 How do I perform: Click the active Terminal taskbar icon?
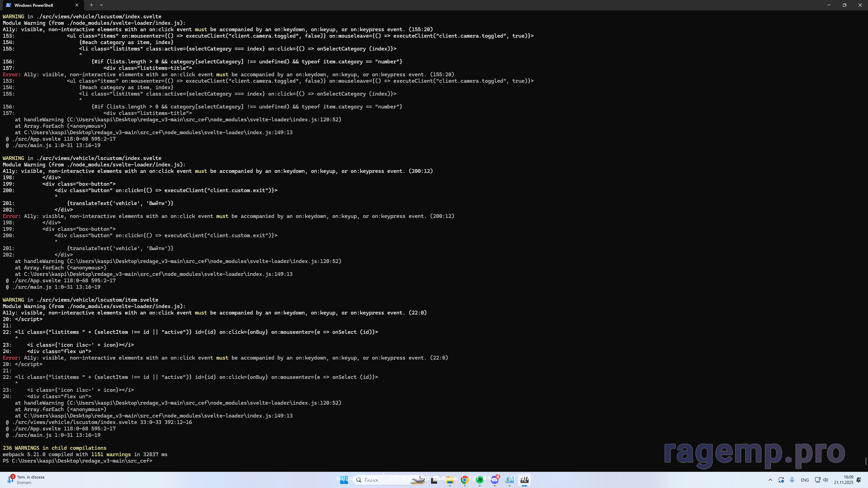pyautogui.click(x=525, y=480)
